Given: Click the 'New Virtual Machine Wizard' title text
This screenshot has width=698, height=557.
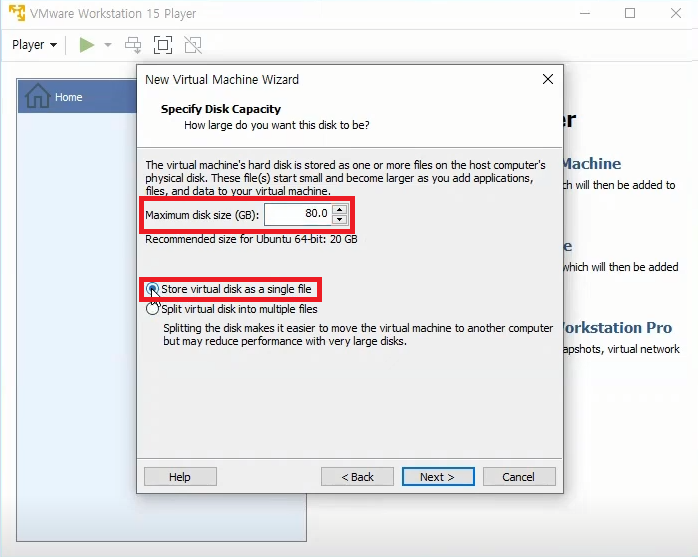Looking at the screenshot, I should coord(222,80).
